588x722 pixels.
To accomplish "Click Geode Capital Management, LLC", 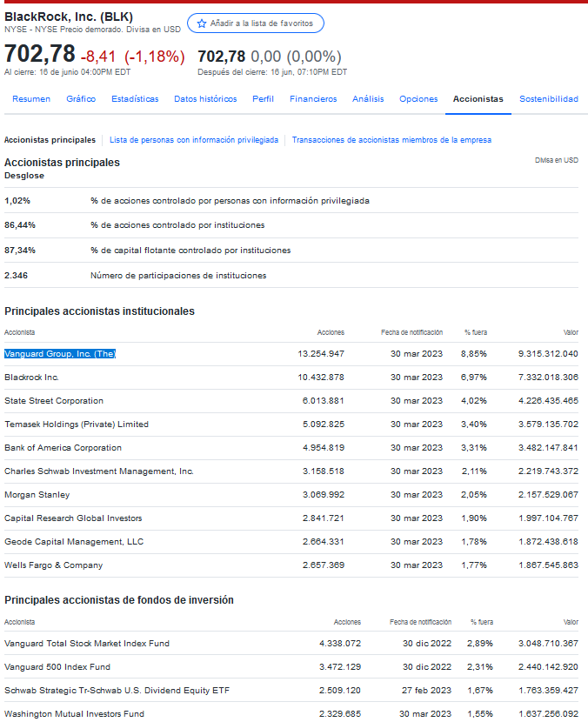I will tap(74, 541).
